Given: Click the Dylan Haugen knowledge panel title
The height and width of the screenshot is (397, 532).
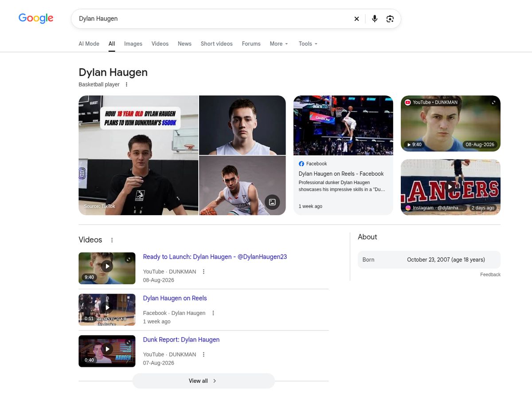Looking at the screenshot, I should click(x=113, y=72).
